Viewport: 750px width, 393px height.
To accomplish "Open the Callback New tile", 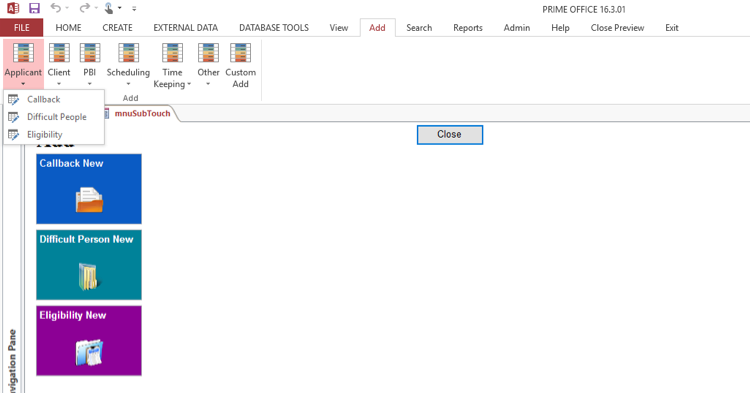I will click(x=89, y=189).
